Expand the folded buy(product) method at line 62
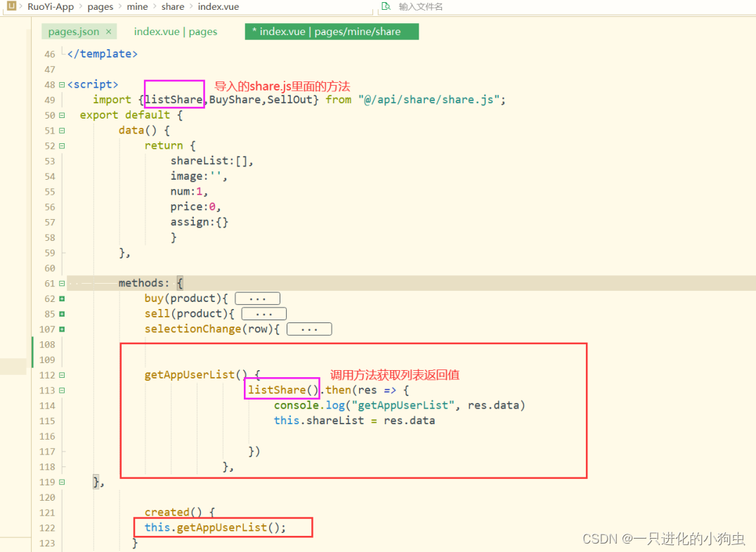Image resolution: width=756 pixels, height=552 pixels. [62, 298]
